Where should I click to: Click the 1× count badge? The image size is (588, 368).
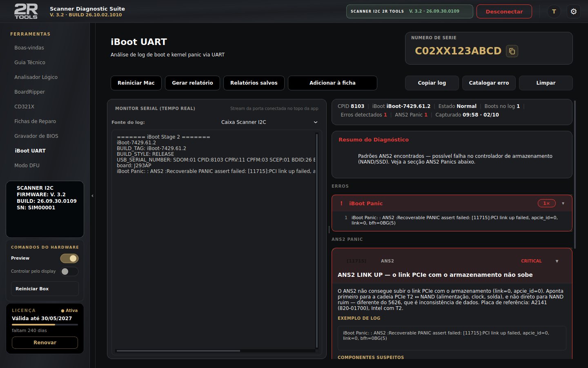(x=546, y=203)
